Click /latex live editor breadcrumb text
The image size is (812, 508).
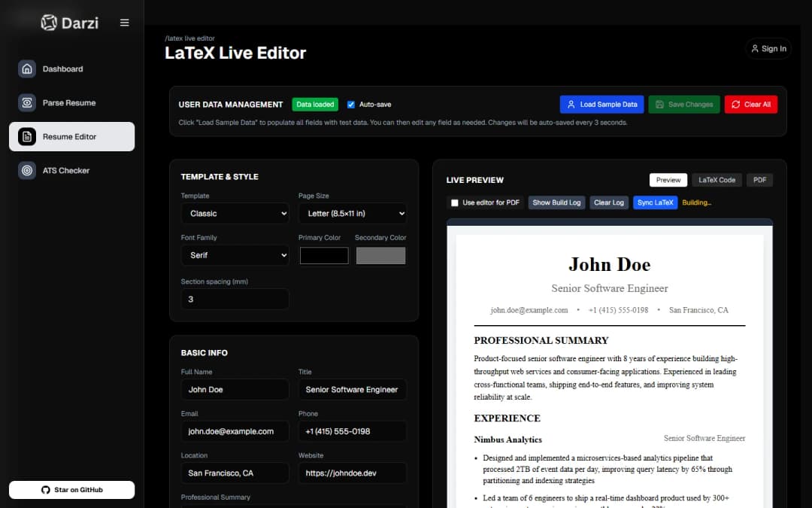point(189,38)
